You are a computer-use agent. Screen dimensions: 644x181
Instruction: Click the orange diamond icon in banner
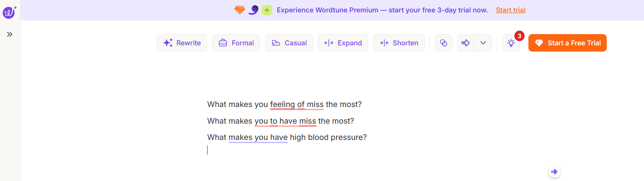pyautogui.click(x=240, y=10)
